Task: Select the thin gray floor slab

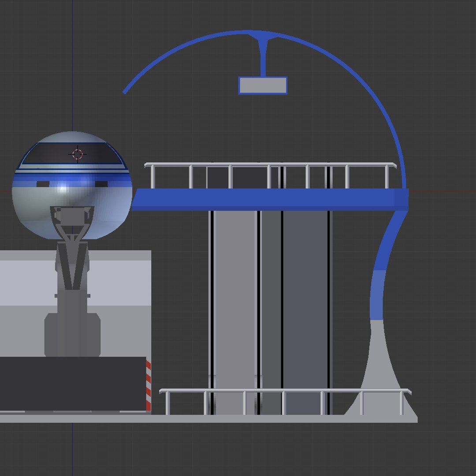Action: pos(209,419)
